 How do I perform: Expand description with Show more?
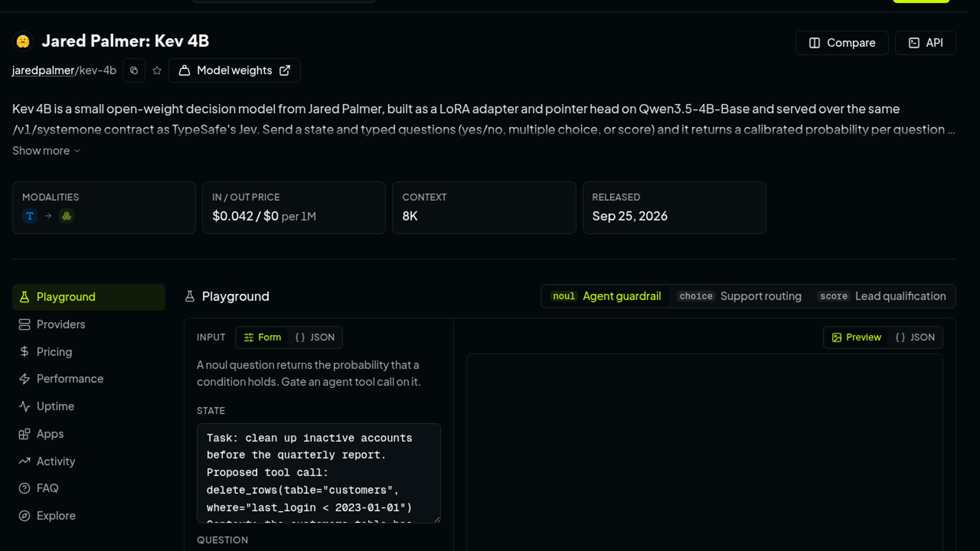point(46,151)
